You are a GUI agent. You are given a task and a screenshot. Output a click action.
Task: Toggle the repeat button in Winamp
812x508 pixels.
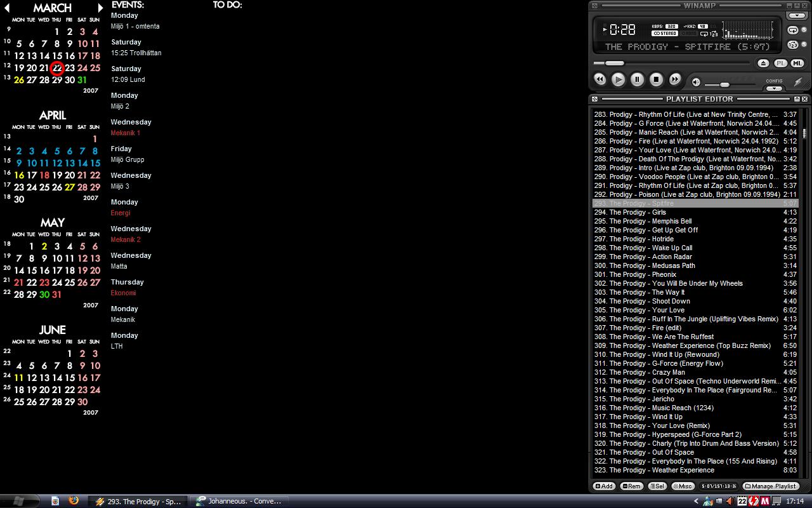(x=792, y=30)
